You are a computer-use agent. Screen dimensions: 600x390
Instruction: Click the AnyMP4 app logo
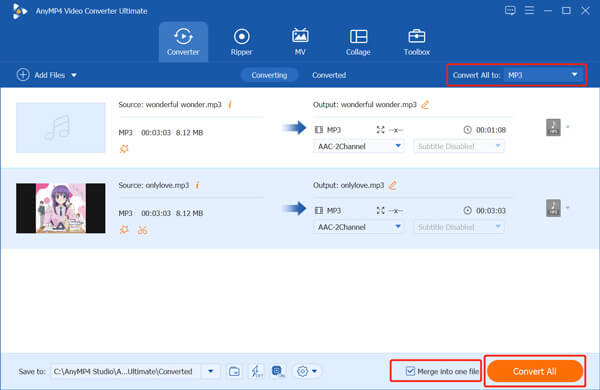point(19,11)
